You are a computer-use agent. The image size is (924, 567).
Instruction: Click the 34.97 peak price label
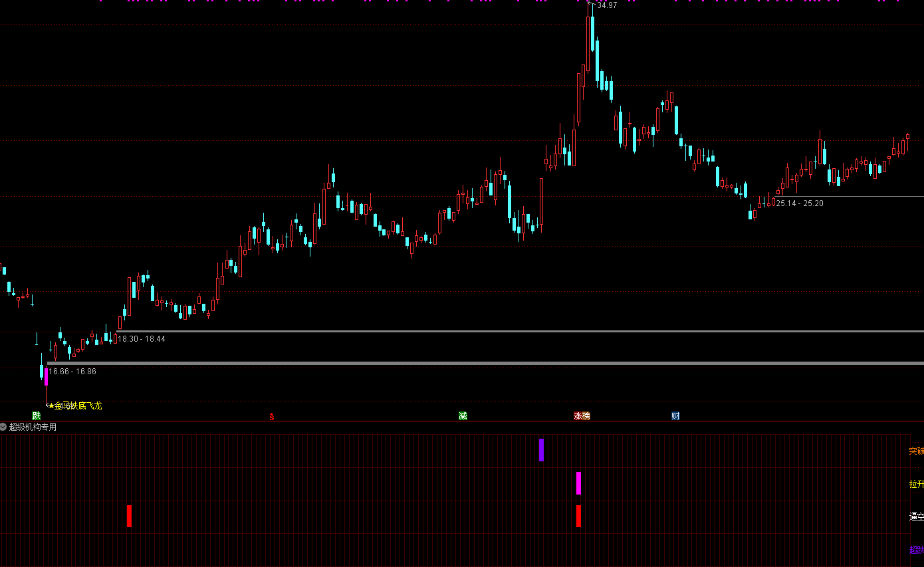[607, 5]
